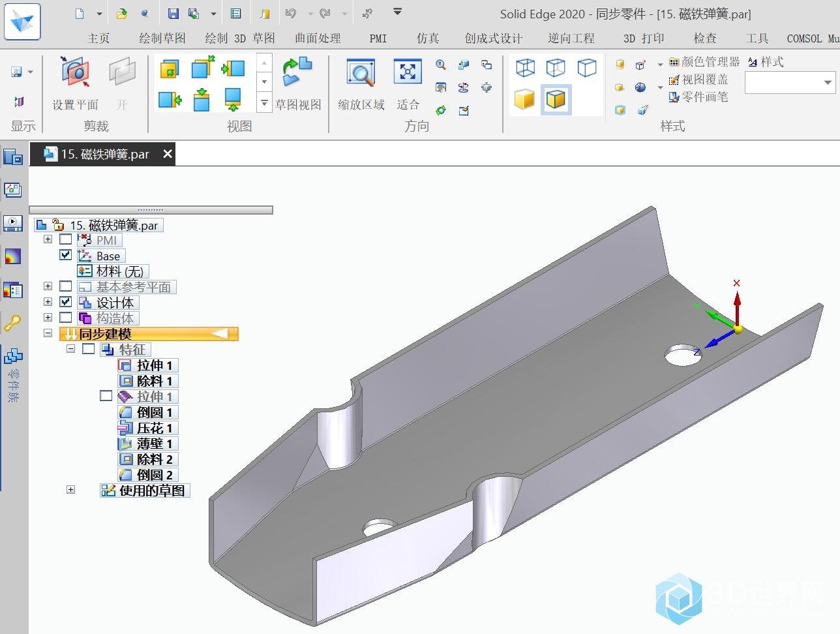840x634 pixels.
Task: Open the 样式 style dropdown box
Action: 827,83
